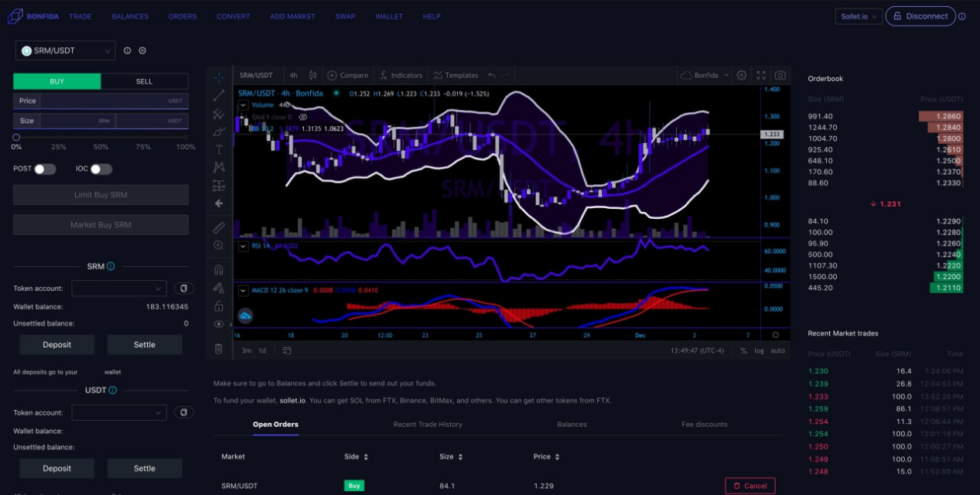
Task: Select the zoom in tool
Action: (219, 245)
